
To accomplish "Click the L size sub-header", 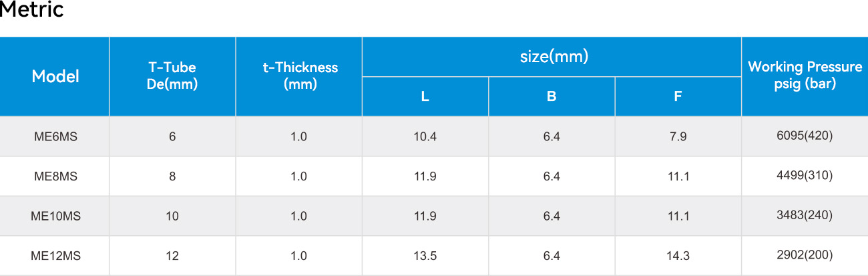I will (425, 96).
